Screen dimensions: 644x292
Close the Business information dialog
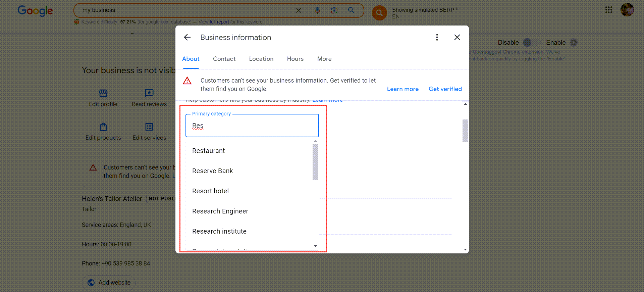457,37
